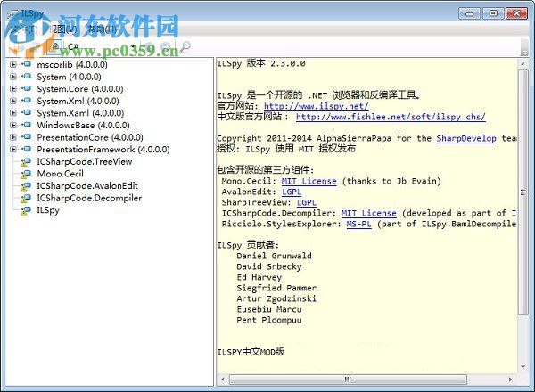This screenshot has height=392, width=535.
Task: Open the ICSharpCode.Decompiler MIT License link
Action: point(369,214)
